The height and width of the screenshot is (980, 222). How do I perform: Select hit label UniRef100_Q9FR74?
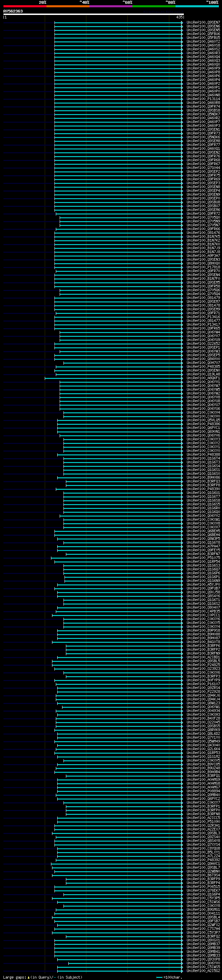tap(203, 106)
